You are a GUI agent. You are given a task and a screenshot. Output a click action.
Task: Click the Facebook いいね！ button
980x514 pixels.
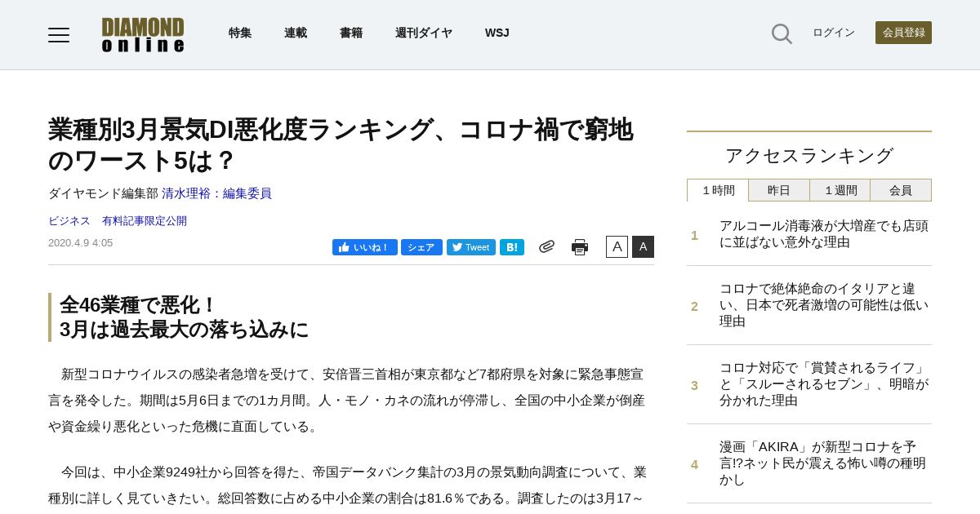[365, 247]
